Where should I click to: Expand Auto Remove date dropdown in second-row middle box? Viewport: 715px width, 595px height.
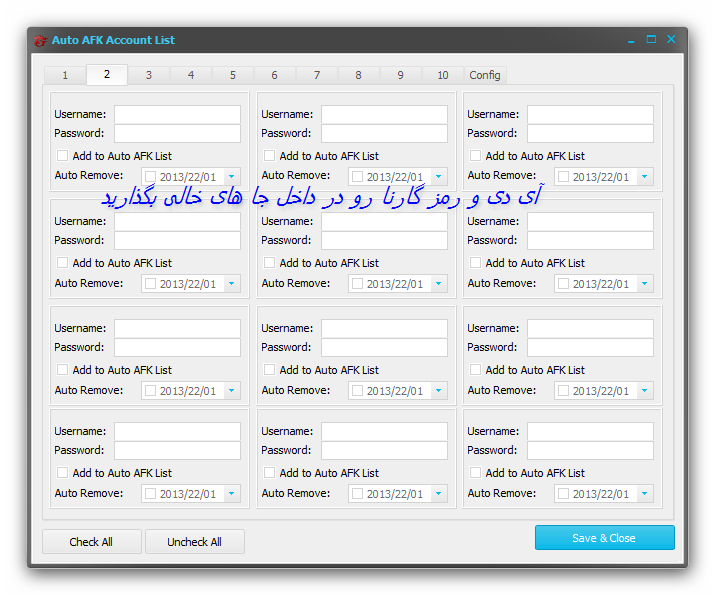pos(439,284)
